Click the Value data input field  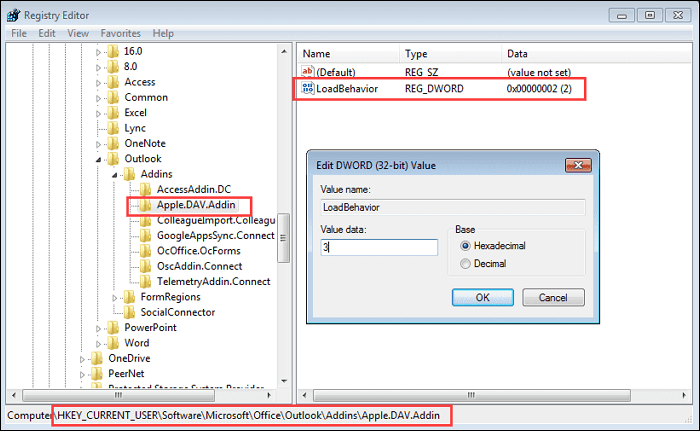click(378, 248)
